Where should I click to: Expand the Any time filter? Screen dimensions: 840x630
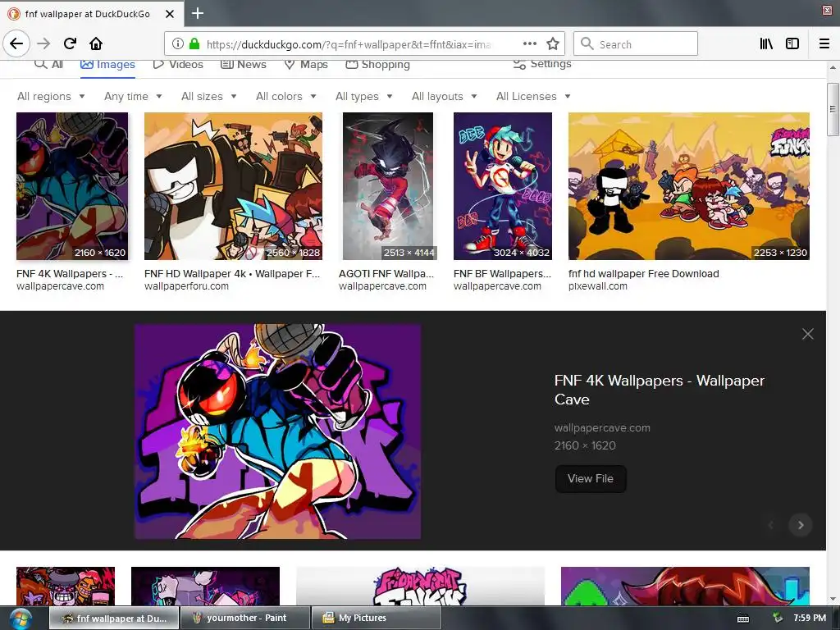[133, 97]
